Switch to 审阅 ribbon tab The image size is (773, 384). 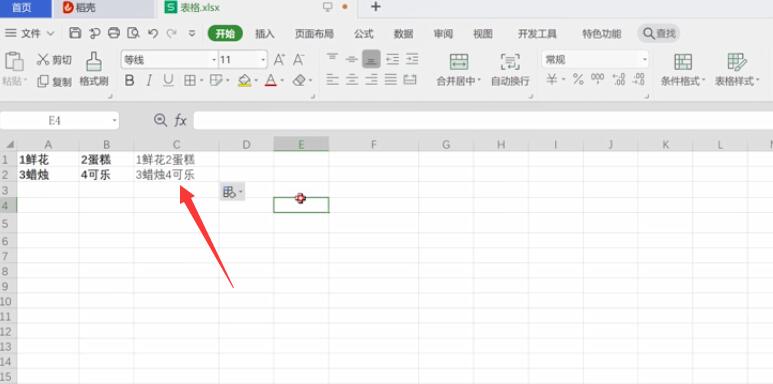[x=443, y=34]
